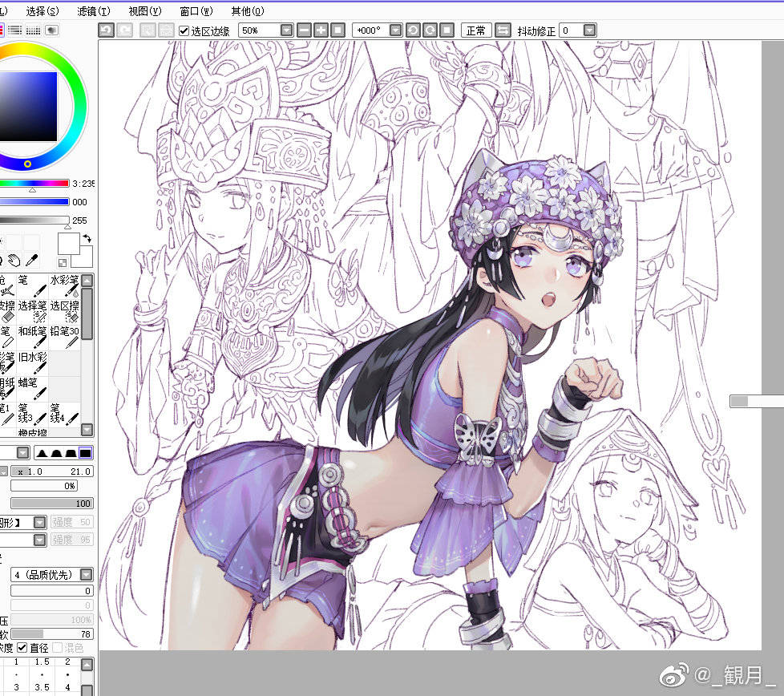Image resolution: width=784 pixels, height=696 pixels.
Task: Open the 抖动修正 stabilizer dropdown
Action: (x=590, y=30)
